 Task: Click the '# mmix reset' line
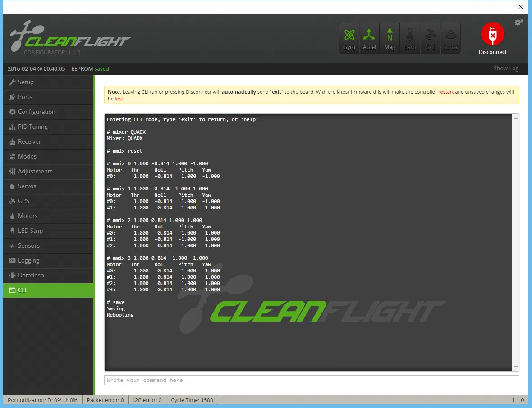[124, 151]
